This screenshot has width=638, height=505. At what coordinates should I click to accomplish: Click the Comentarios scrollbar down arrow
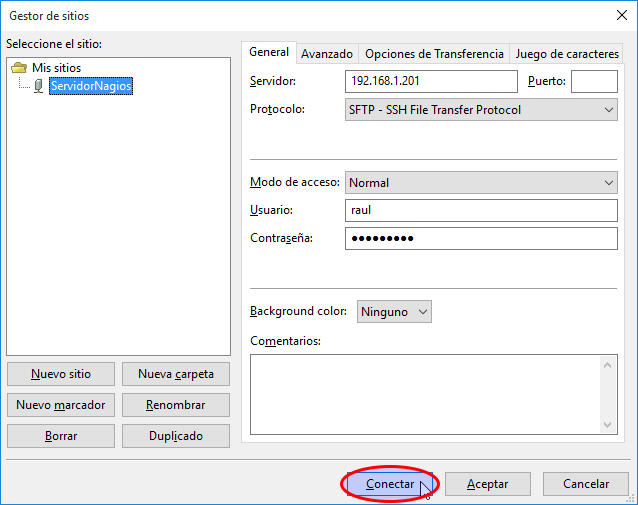(607, 424)
